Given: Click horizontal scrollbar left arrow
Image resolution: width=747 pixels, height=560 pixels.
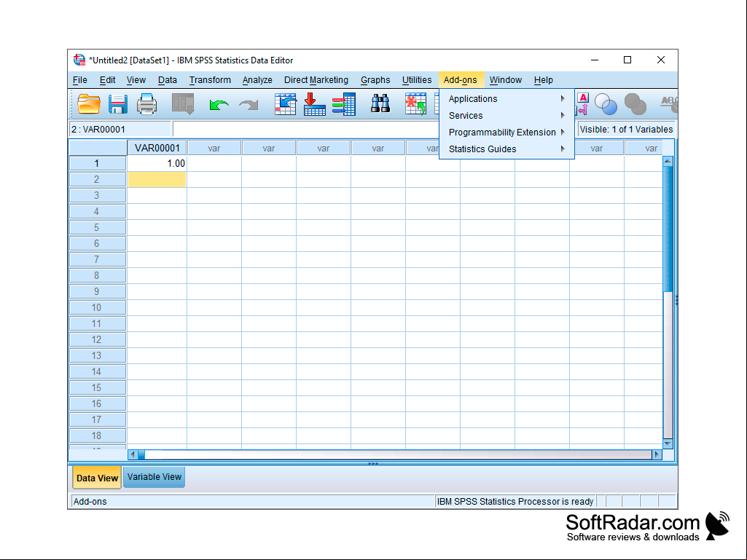Looking at the screenshot, I should [133, 454].
